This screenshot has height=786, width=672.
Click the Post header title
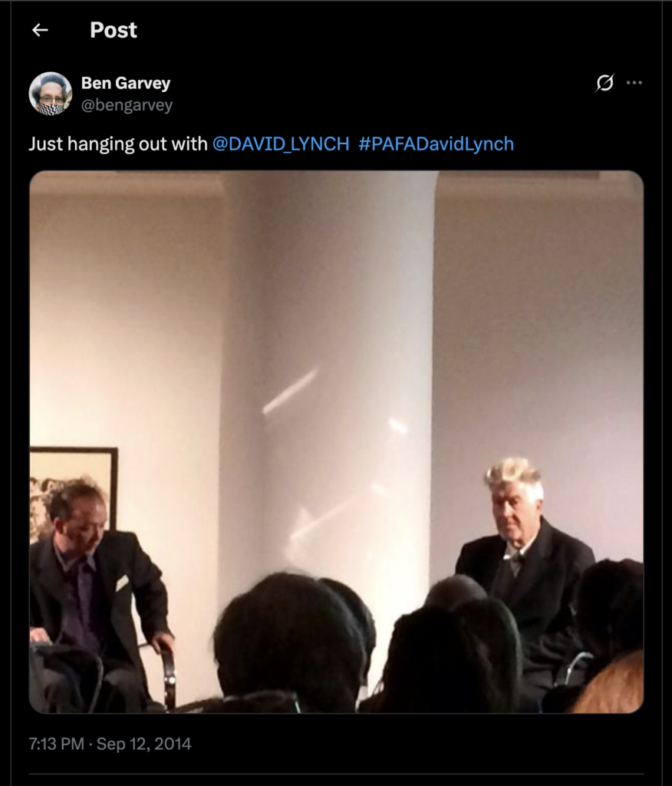[114, 30]
